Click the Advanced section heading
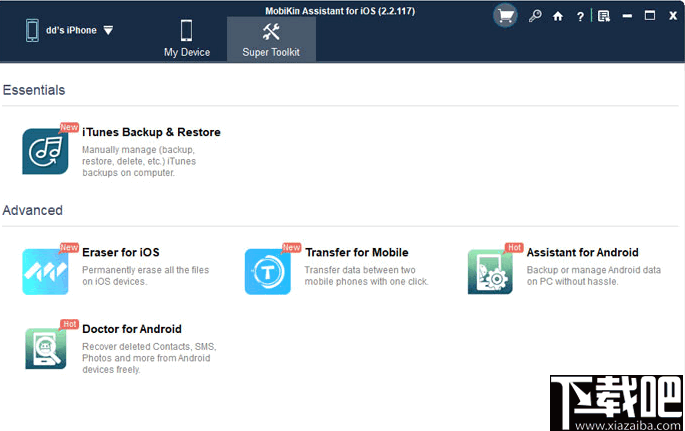 click(x=33, y=210)
